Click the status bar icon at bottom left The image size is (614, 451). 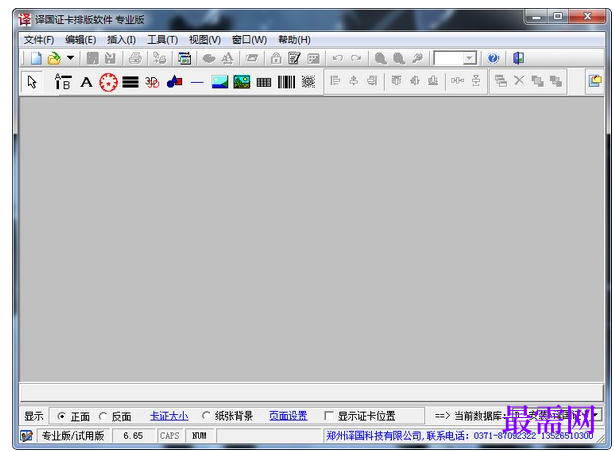point(27,436)
